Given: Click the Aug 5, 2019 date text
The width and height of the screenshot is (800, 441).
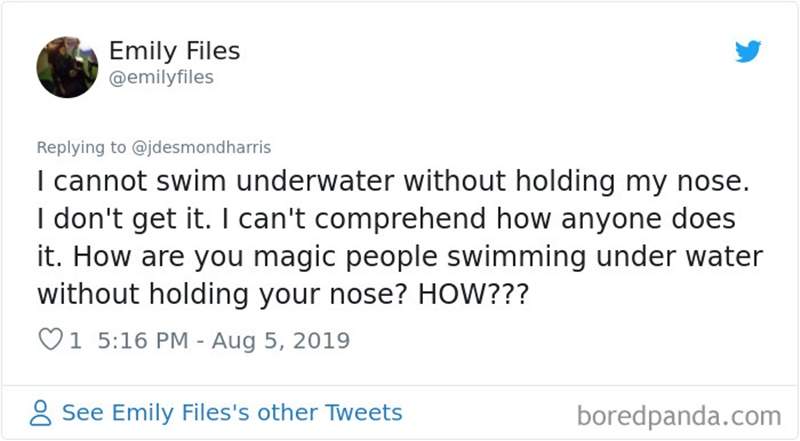Looking at the screenshot, I should coord(280,341).
